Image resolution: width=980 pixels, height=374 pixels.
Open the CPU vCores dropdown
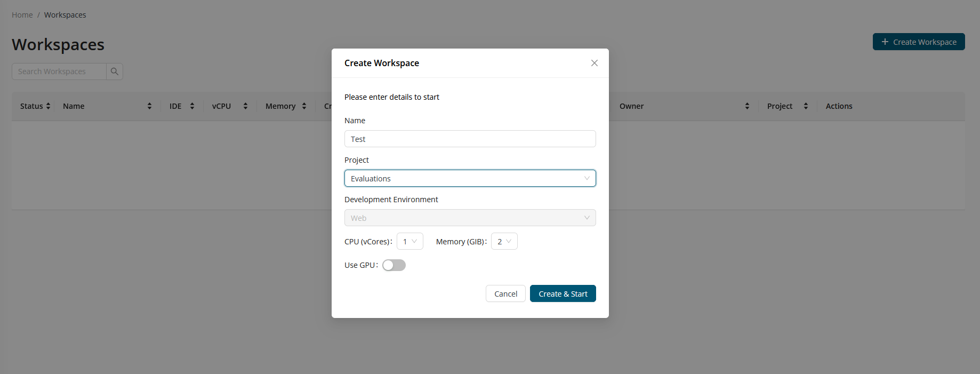click(x=410, y=241)
